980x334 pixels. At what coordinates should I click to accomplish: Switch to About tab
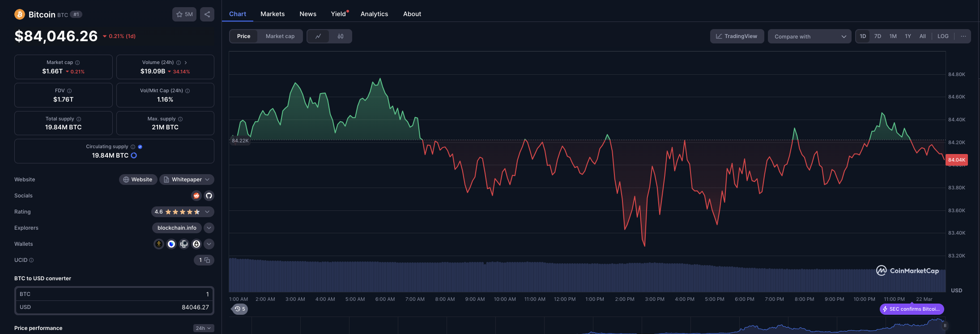412,14
